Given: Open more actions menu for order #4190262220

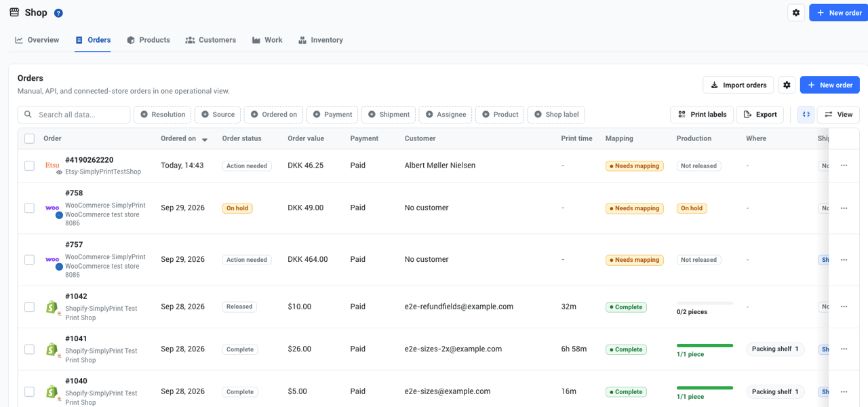Looking at the screenshot, I should (x=844, y=166).
